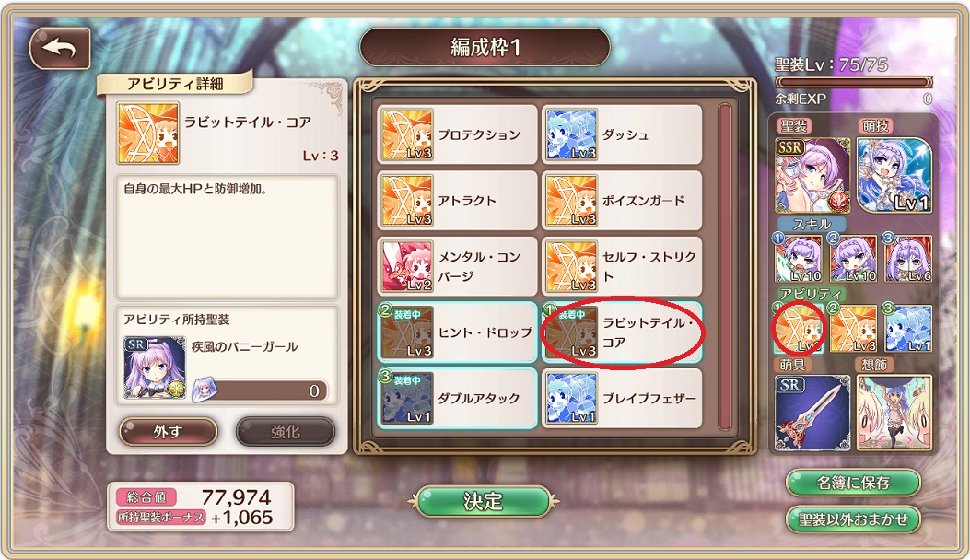Open ability slot 3 in right panel
970x560 pixels.
(908, 328)
